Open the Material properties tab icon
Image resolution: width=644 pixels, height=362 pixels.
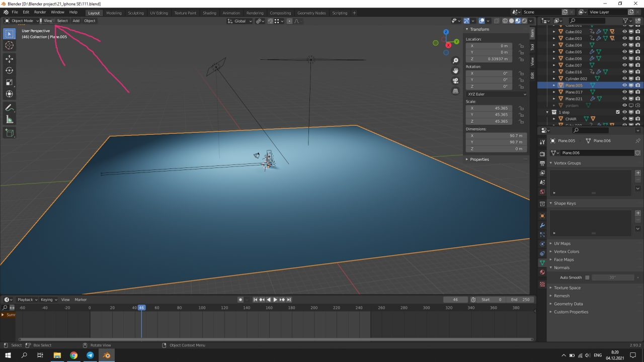click(542, 273)
